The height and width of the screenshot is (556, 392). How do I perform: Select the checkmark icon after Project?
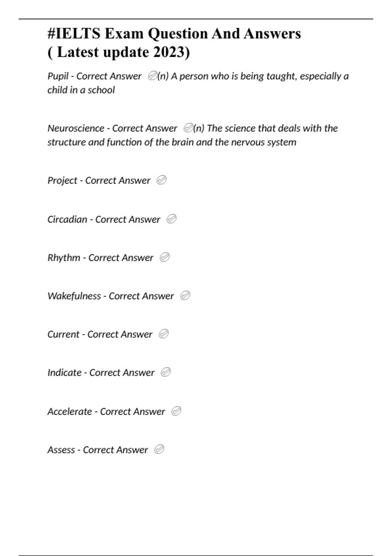pos(162,180)
